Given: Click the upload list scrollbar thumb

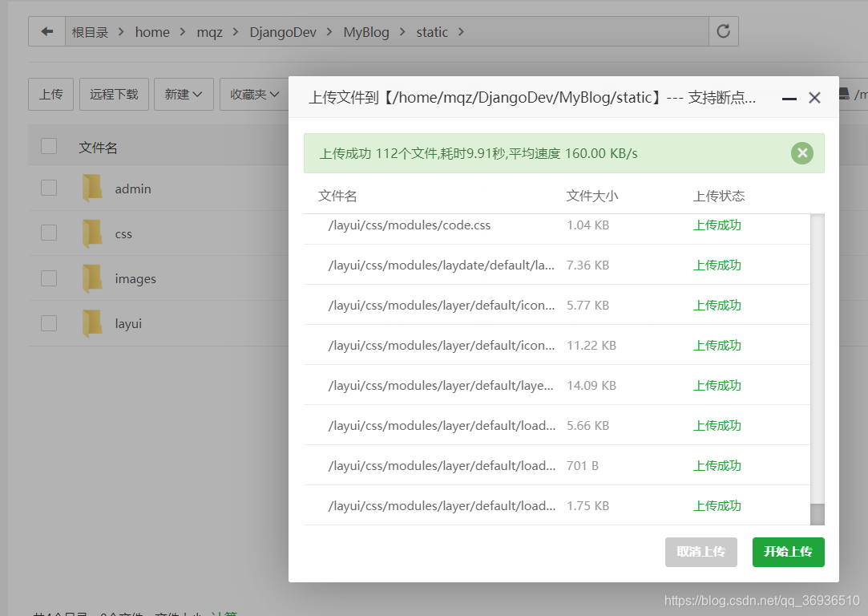Looking at the screenshot, I should [x=817, y=514].
